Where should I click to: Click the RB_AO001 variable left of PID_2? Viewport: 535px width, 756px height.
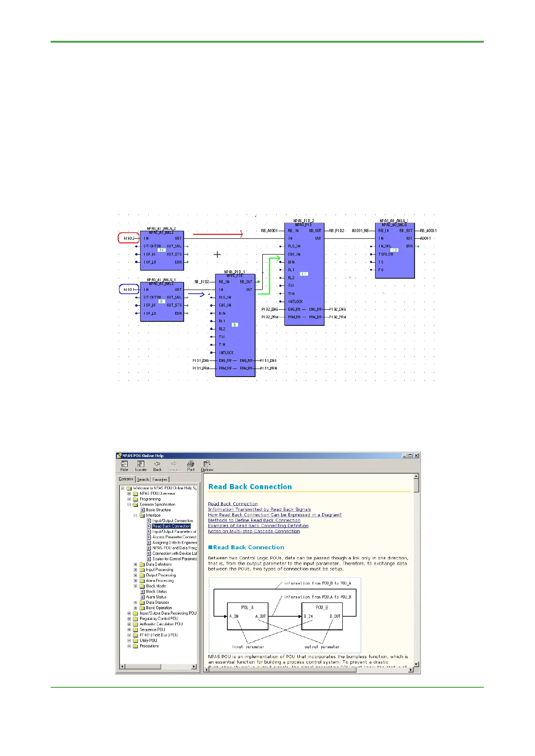(x=269, y=231)
